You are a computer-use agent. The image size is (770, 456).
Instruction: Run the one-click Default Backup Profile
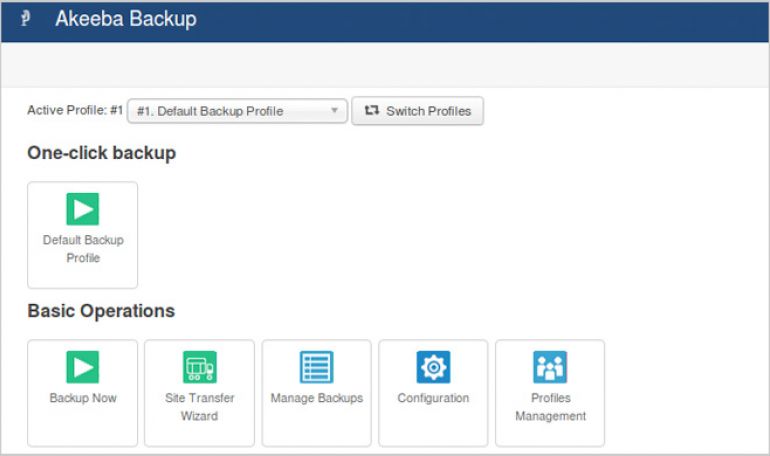pyautogui.click(x=82, y=235)
